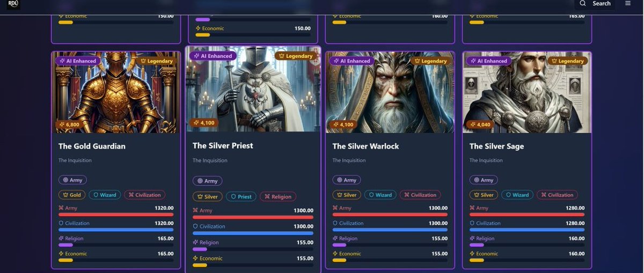Click the Search field in the header
This screenshot has width=644, height=273.
[x=595, y=3]
